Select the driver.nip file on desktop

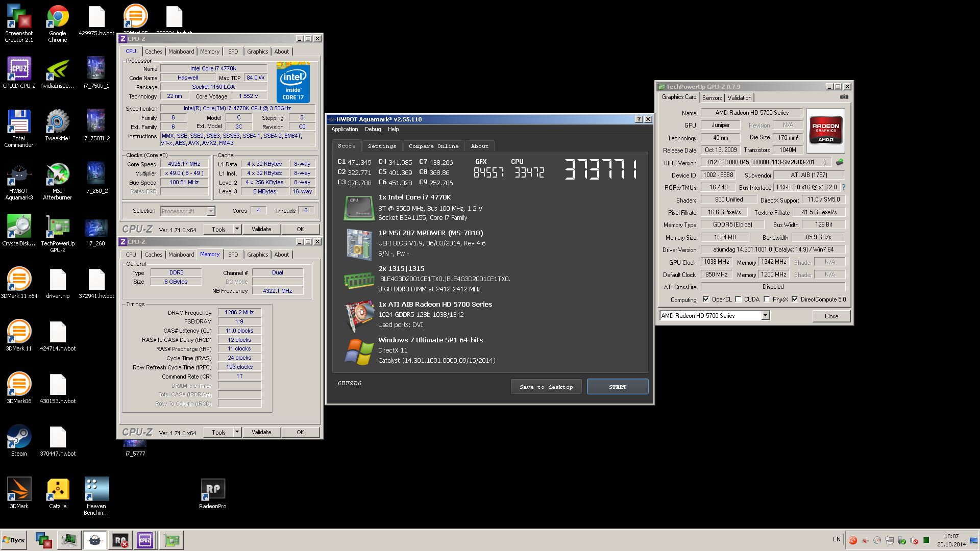coord(58,283)
